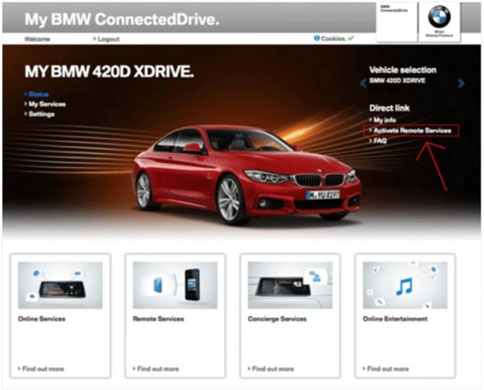The width and height of the screenshot is (484, 390).
Task: Click the BMW ConnectedDrive logo tile
Action: [397, 22]
